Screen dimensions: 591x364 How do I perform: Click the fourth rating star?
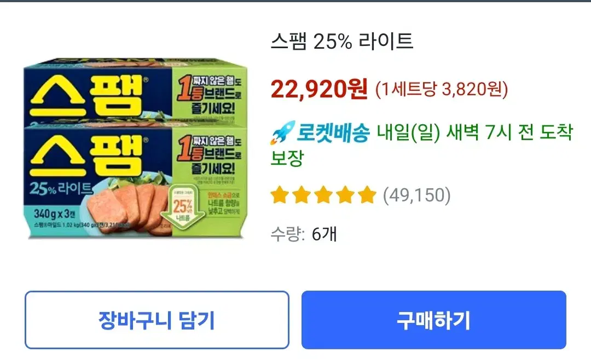point(345,195)
